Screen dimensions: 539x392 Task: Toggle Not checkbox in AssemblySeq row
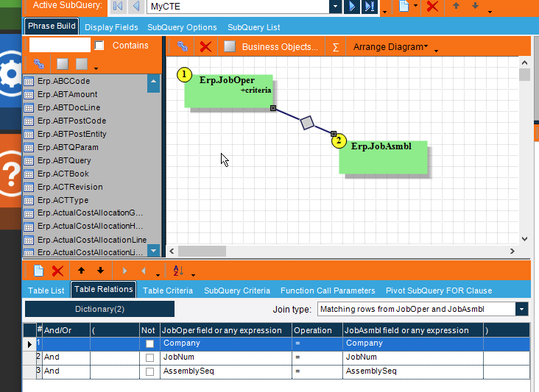[150, 371]
